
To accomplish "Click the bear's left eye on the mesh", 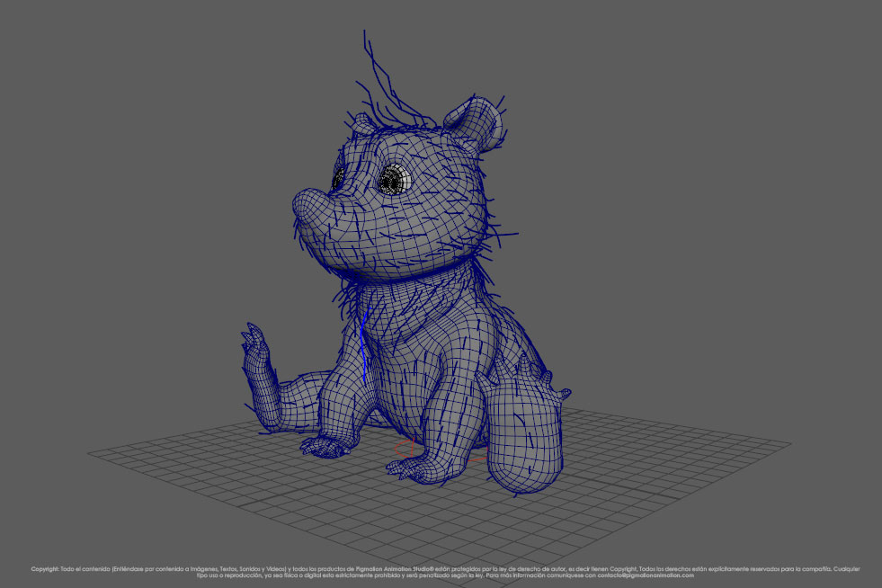I will [396, 180].
